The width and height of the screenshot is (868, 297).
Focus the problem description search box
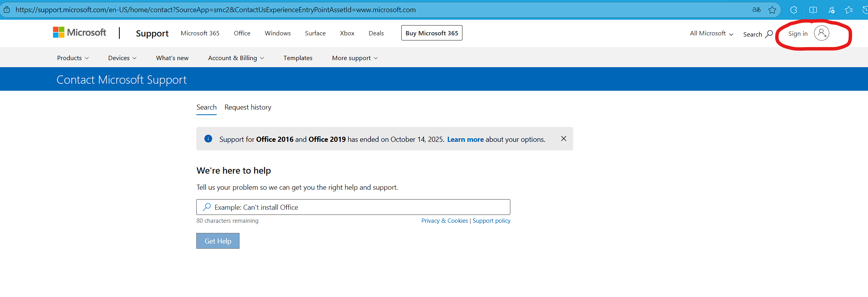[x=353, y=207]
